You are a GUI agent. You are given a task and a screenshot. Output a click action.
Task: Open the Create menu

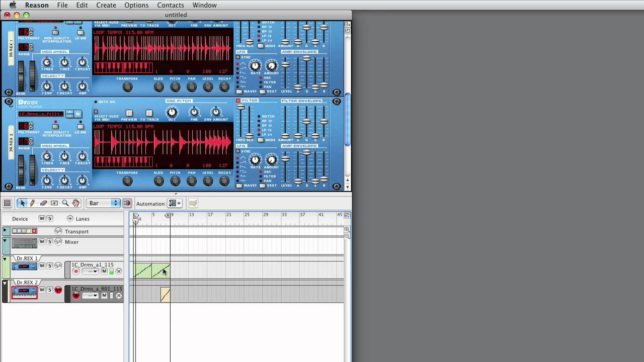tap(106, 5)
